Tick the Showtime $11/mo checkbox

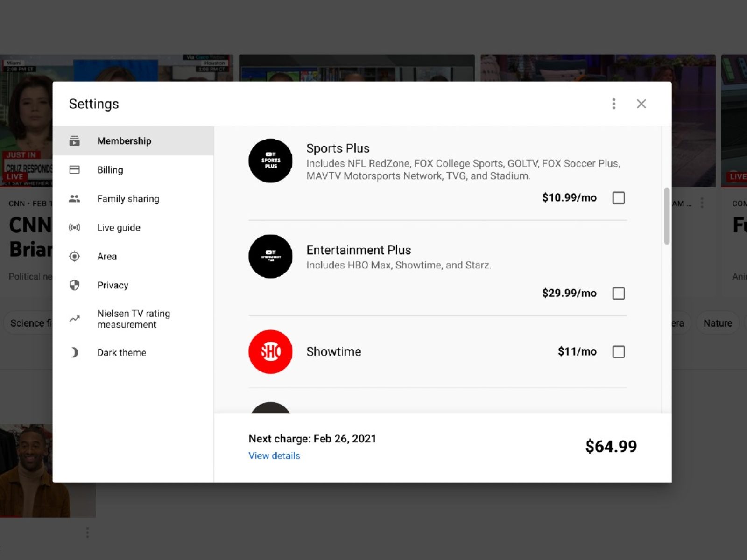(619, 352)
